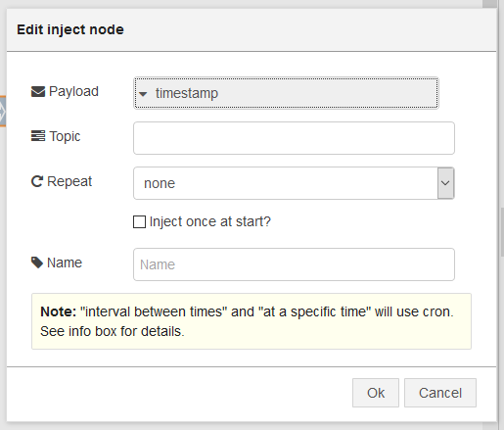Image resolution: width=504 pixels, height=430 pixels.
Task: Click the Payload envelope icon
Action: (38, 92)
